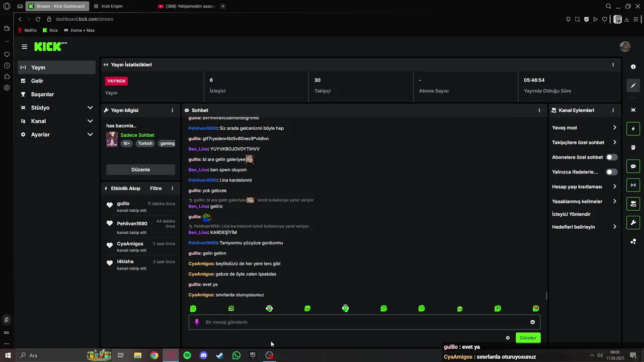Click the wrench icon in right sidebar
The width and height of the screenshot is (644, 362).
click(633, 223)
